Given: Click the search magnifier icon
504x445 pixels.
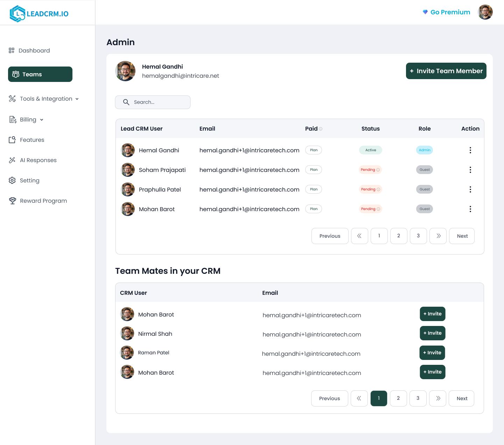Looking at the screenshot, I should tap(126, 102).
